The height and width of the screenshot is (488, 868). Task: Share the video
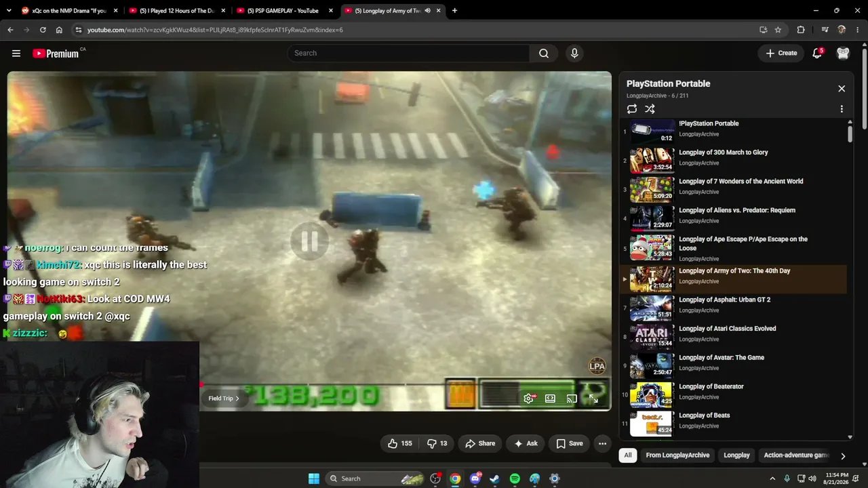(x=480, y=443)
